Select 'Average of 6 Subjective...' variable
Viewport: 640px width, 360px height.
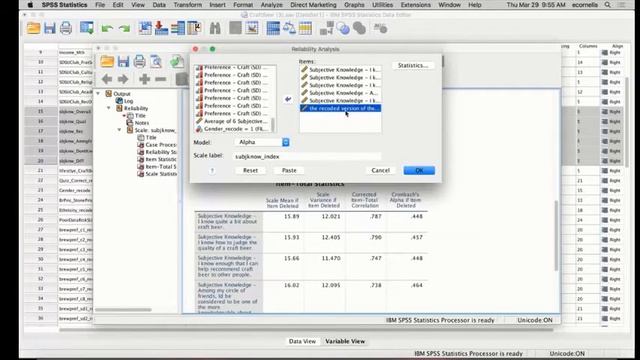[x=232, y=121]
